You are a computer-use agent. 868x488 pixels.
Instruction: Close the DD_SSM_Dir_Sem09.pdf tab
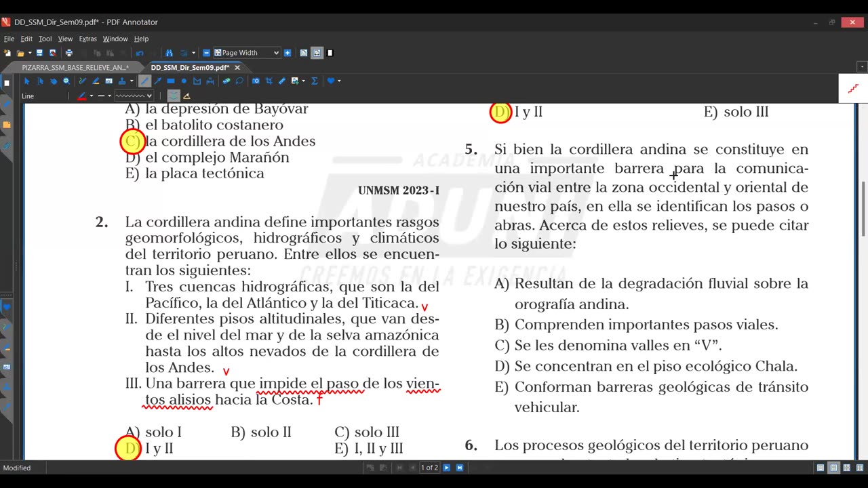click(237, 68)
